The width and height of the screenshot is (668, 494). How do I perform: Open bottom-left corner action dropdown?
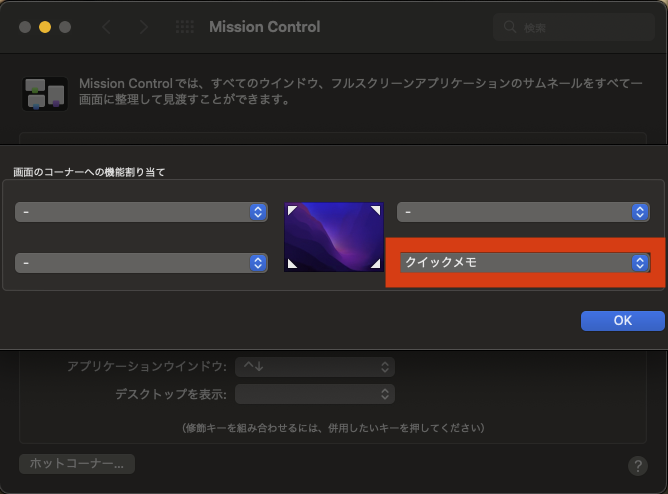141,263
